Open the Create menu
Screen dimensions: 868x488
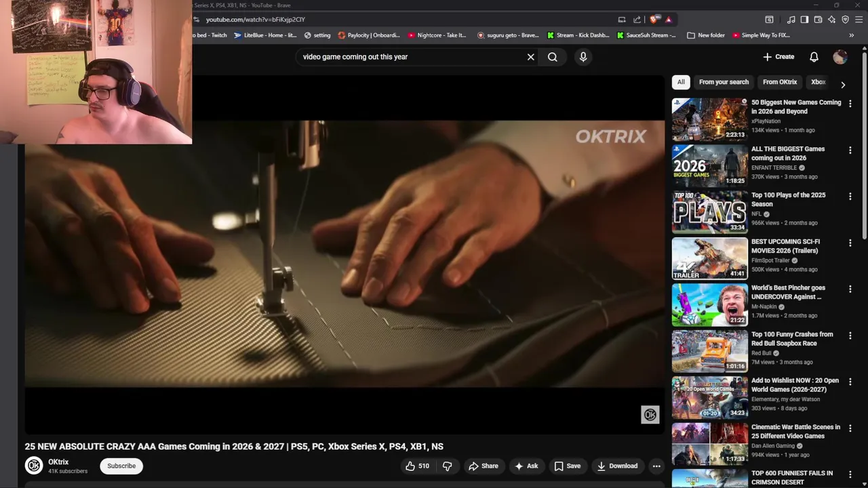point(778,57)
